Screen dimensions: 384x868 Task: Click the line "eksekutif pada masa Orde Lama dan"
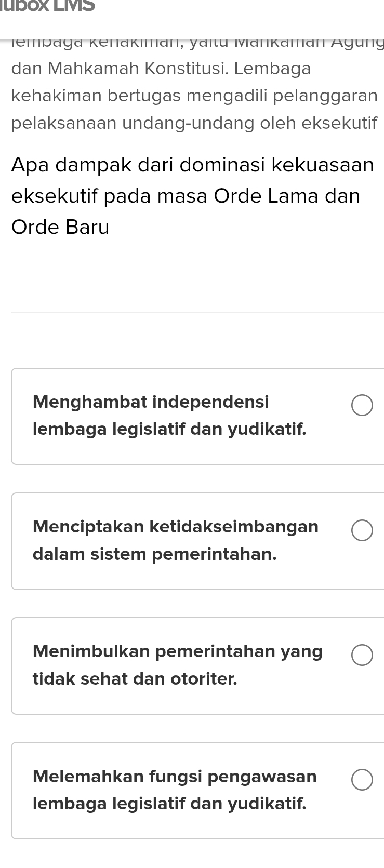click(x=186, y=196)
